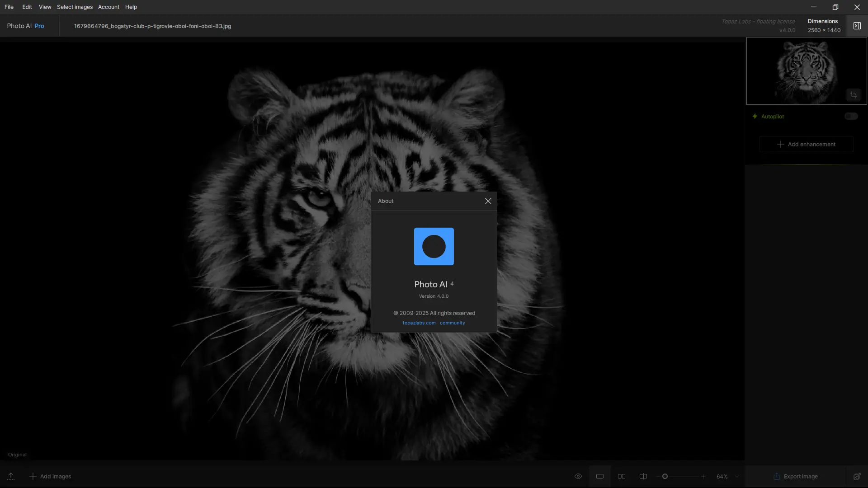868x488 pixels.
Task: Switch to side-by-side view
Action: point(622,476)
